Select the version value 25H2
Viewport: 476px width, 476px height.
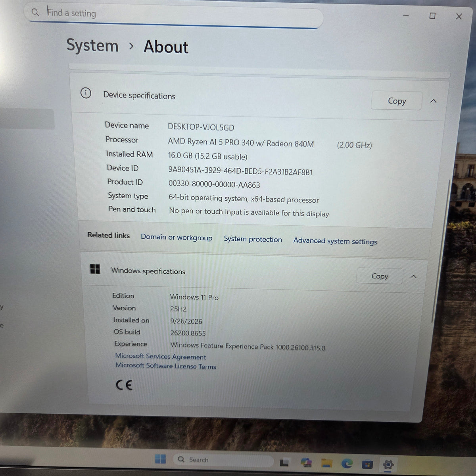(178, 309)
